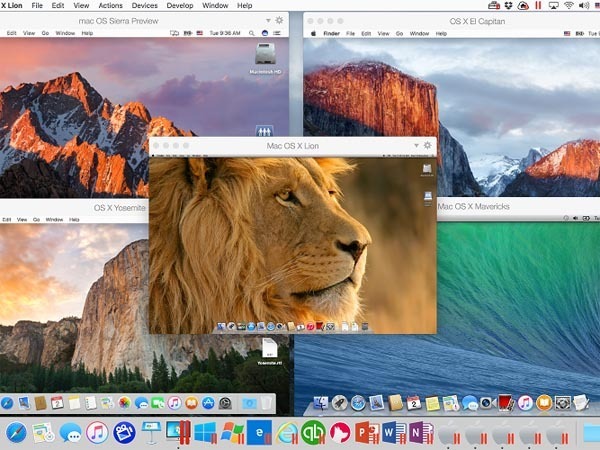Viewport: 600px width, 450px height.
Task: Select the Yosemite.rtf file on Yosemite desktop
Action: click(x=270, y=352)
